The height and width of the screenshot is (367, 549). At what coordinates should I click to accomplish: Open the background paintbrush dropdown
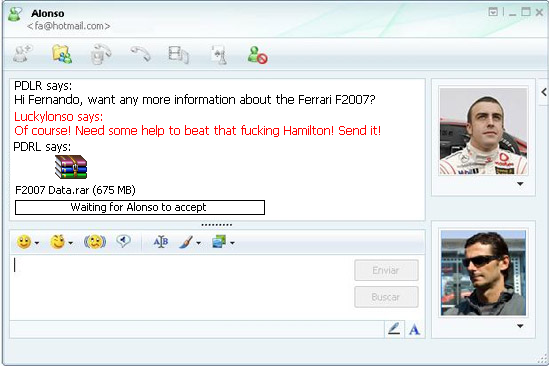click(x=199, y=243)
